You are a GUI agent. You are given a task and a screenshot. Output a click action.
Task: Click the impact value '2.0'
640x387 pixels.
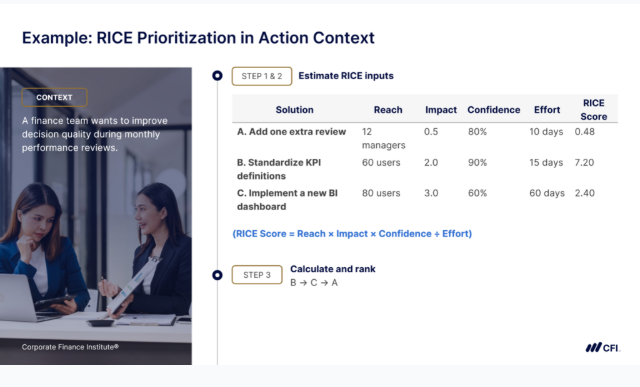click(431, 162)
